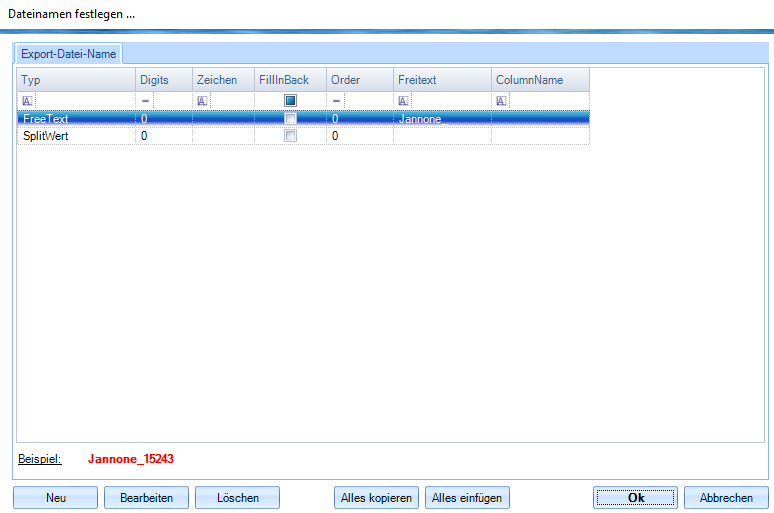The height and width of the screenshot is (513, 774).
Task: Check FillInBack for the SplitWert row
Action: (290, 136)
